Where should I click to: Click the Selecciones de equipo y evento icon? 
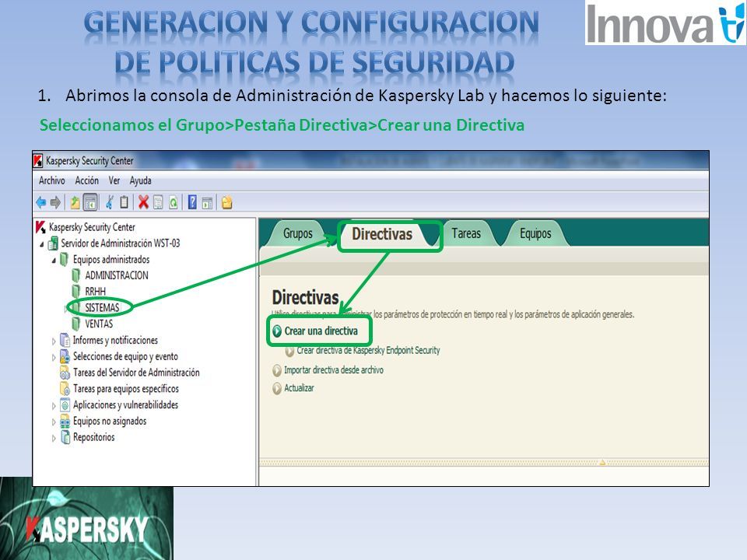pos(65,356)
